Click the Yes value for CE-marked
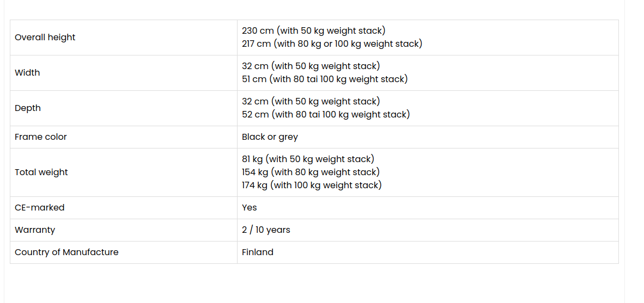 tap(250, 208)
